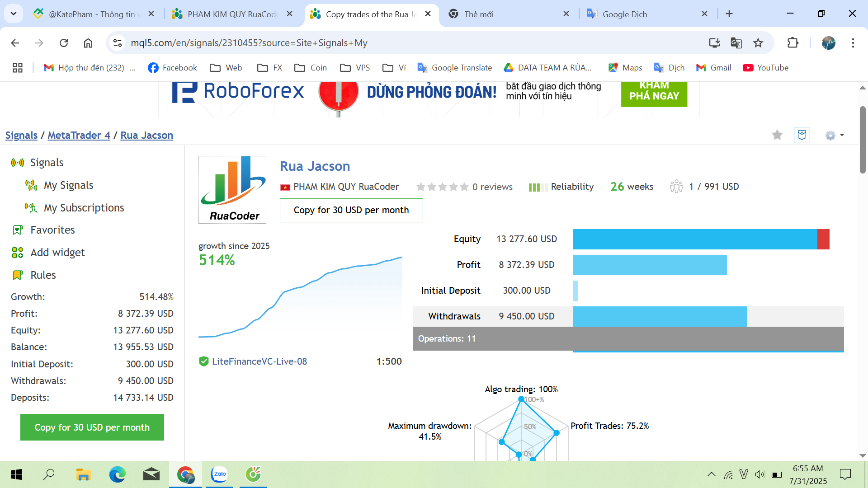Switch to the Google Dịch tab
868x488 pixels.
646,14
